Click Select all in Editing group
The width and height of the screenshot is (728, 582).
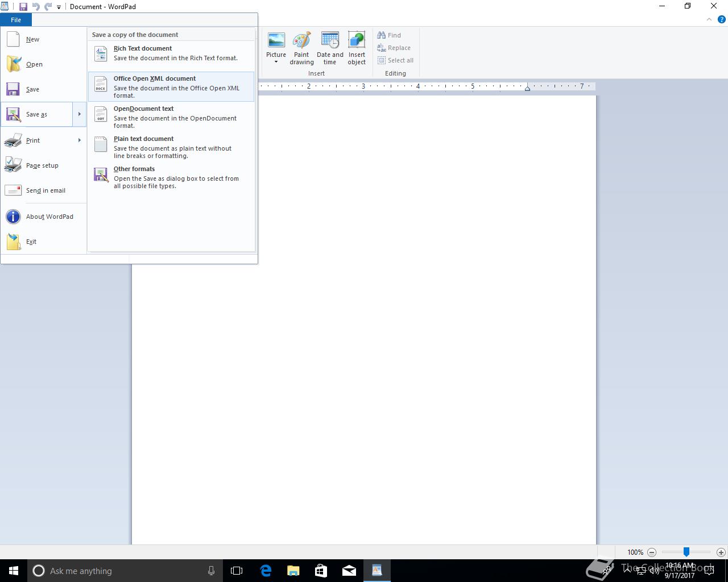pyautogui.click(x=395, y=60)
